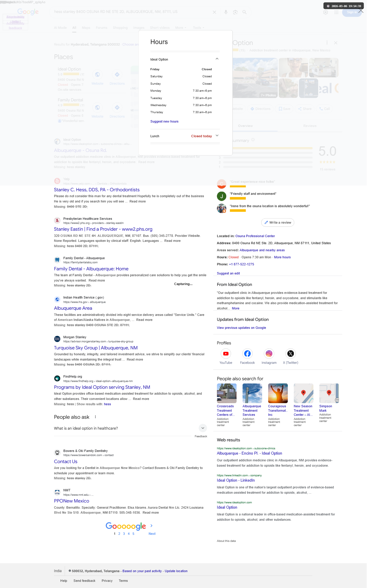Open the knowledge panel three-dot menu
Screen dimensions: 371x588
tap(327, 43)
